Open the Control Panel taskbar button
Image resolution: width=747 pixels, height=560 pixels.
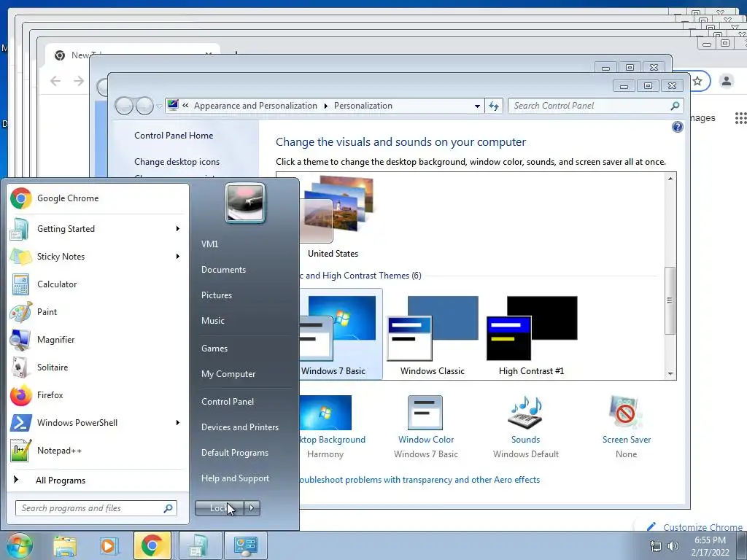(x=246, y=545)
